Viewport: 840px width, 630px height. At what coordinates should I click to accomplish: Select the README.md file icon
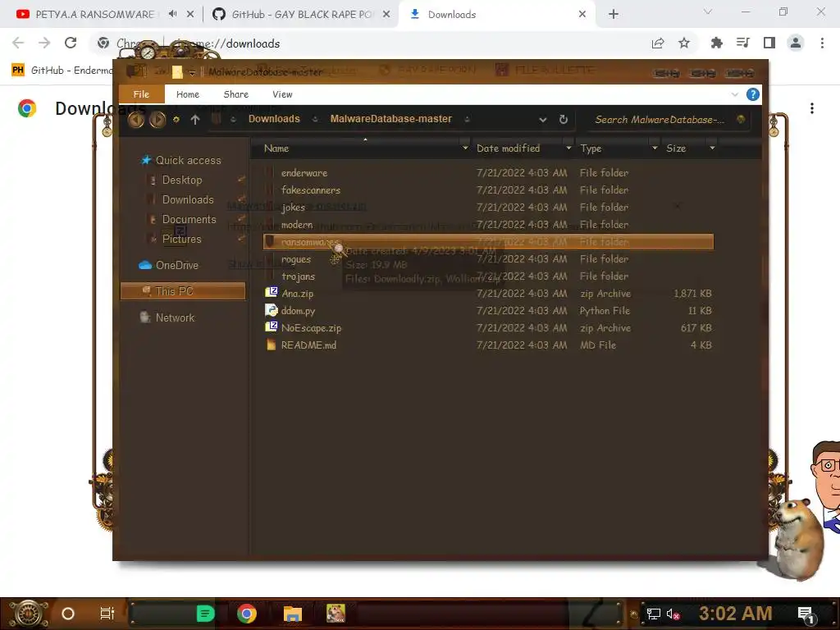click(x=271, y=345)
